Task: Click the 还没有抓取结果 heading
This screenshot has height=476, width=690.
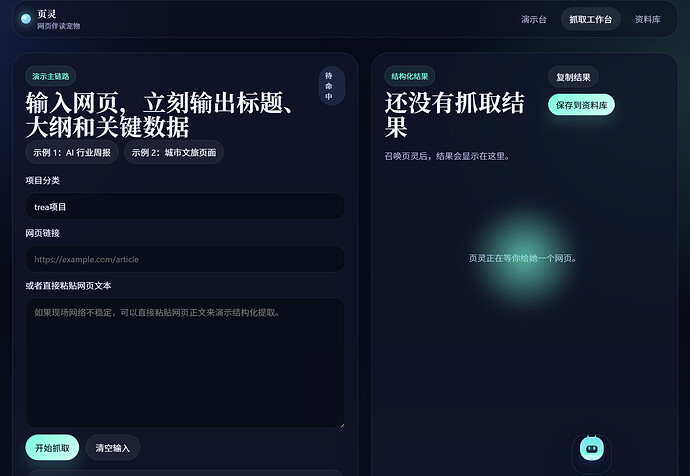Action: [x=455, y=115]
